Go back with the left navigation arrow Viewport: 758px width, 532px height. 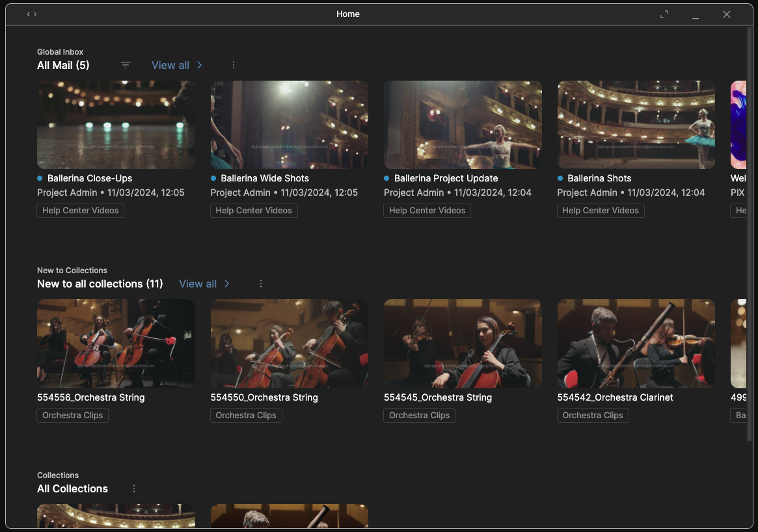point(29,14)
